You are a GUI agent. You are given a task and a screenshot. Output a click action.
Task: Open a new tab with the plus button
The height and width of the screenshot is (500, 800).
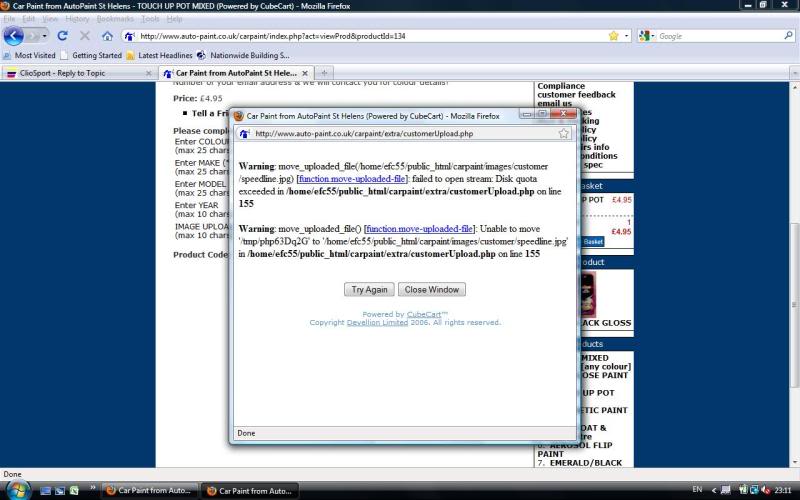click(324, 73)
